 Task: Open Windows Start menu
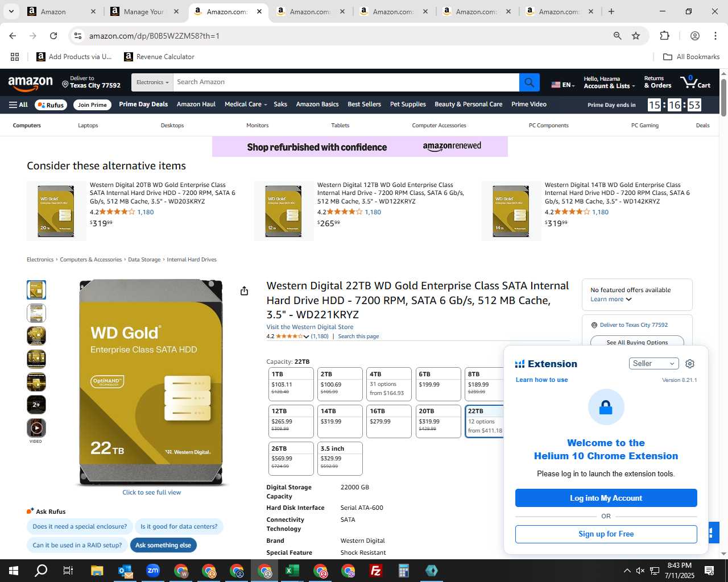tap(13, 571)
